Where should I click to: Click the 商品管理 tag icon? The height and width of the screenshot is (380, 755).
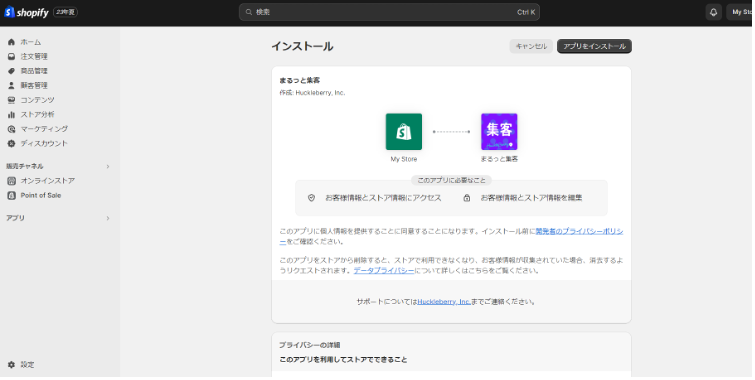click(x=12, y=71)
